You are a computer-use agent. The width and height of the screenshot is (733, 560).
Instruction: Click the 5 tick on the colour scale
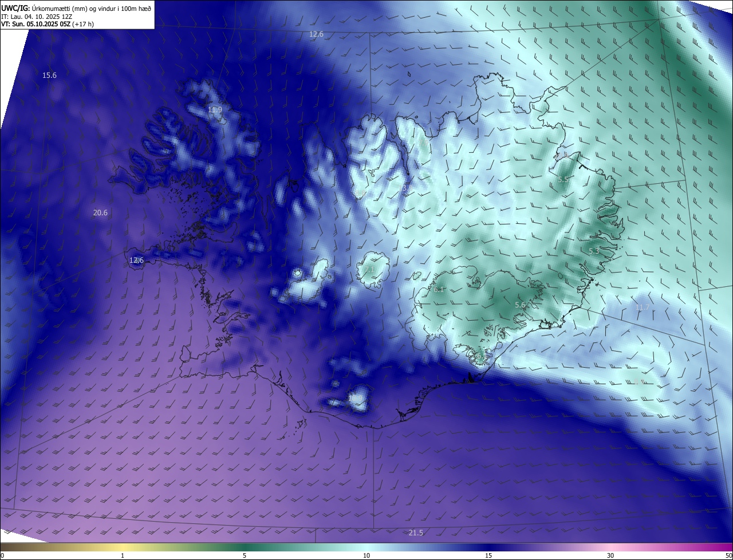tap(245, 555)
